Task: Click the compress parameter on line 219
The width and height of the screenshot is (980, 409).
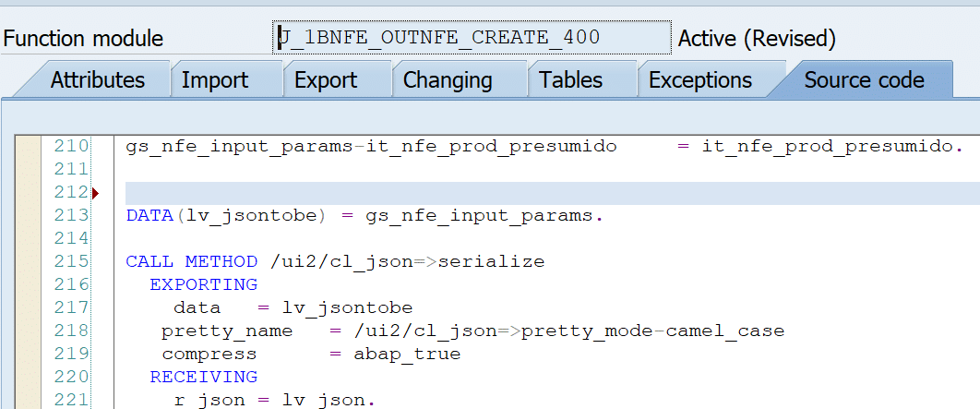Action: pyautogui.click(x=209, y=355)
